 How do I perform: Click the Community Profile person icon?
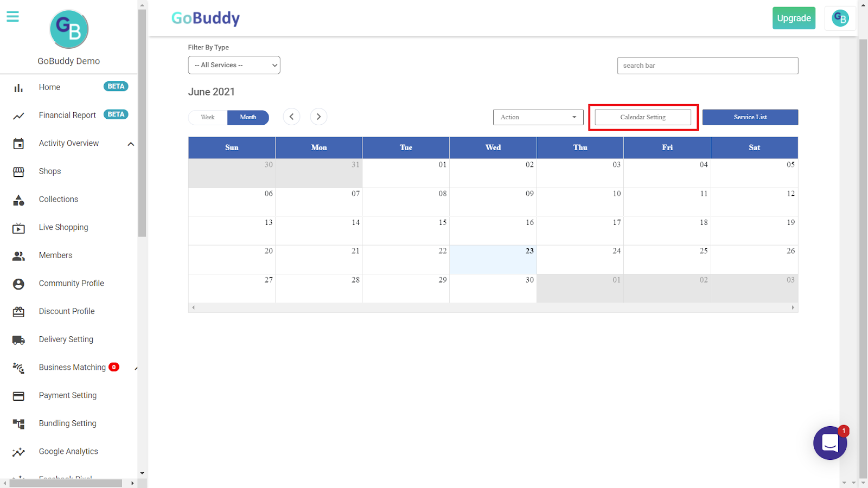(18, 284)
